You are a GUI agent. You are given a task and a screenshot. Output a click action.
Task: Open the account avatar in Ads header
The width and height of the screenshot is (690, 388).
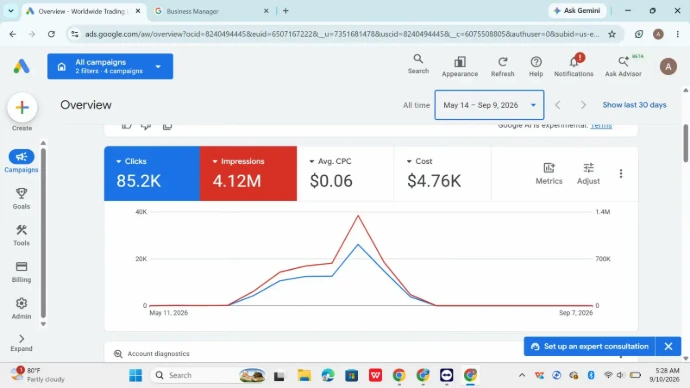[x=668, y=66]
